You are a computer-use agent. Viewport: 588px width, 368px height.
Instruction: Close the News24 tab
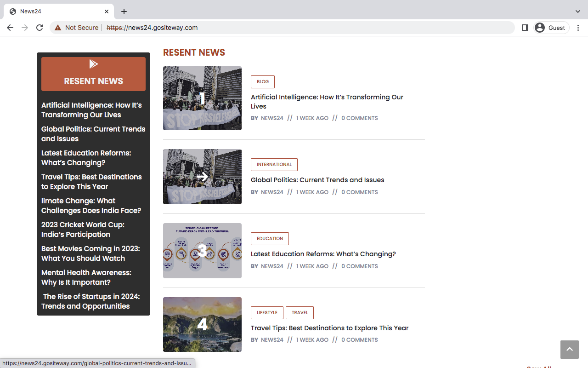(107, 11)
